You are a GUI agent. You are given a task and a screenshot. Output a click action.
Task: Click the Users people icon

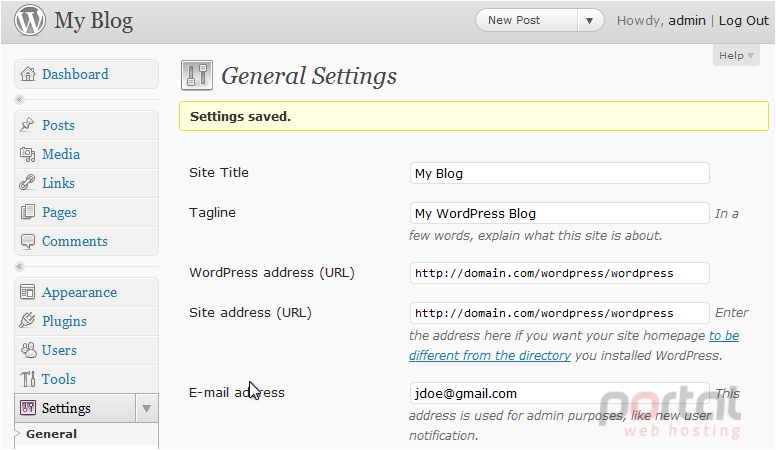[28, 350]
